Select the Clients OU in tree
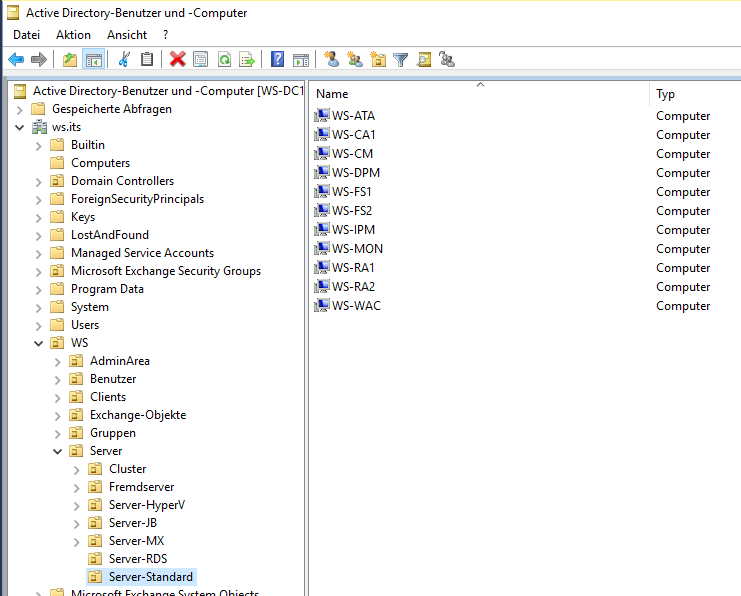Viewport: 741px width, 596px height. pos(108,397)
